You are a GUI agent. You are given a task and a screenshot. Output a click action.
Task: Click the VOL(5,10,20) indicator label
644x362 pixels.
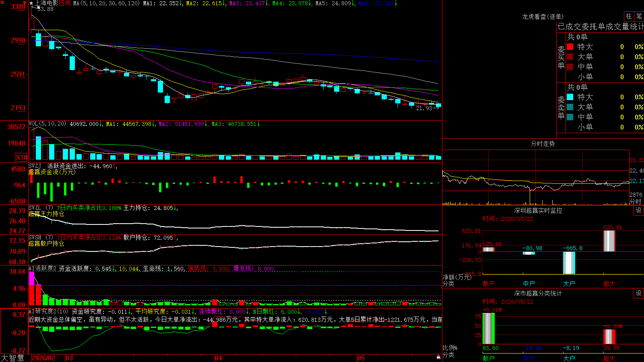(47, 123)
